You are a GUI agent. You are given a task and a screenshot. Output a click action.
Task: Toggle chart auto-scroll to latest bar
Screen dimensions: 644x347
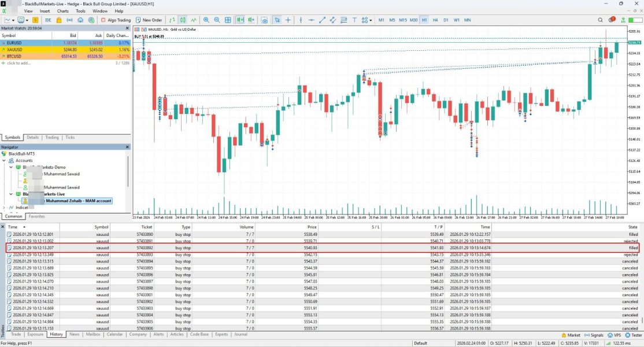[240, 20]
